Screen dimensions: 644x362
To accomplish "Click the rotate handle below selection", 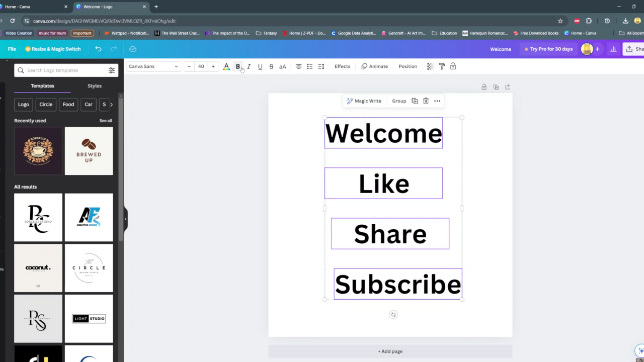I will click(393, 315).
